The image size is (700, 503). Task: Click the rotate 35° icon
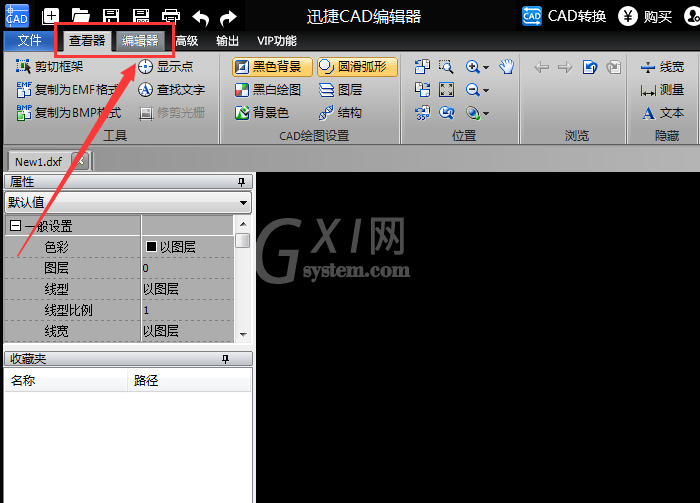(x=422, y=113)
